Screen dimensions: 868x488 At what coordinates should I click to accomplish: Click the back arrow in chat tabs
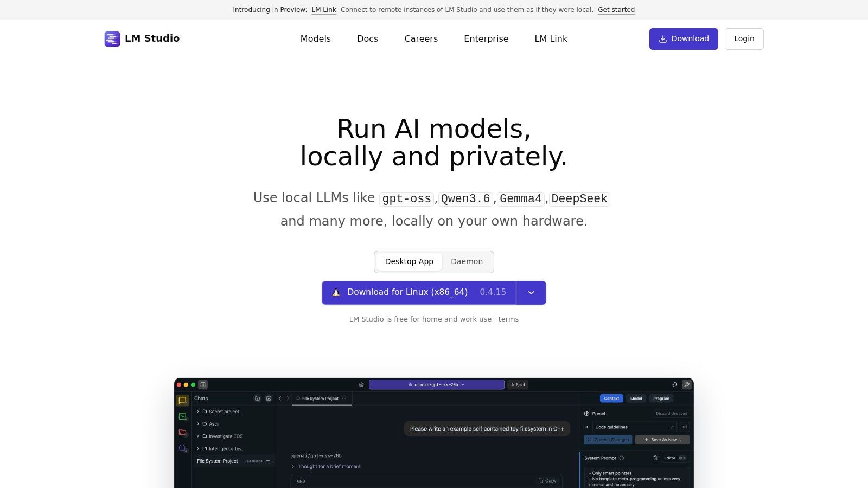click(x=280, y=399)
